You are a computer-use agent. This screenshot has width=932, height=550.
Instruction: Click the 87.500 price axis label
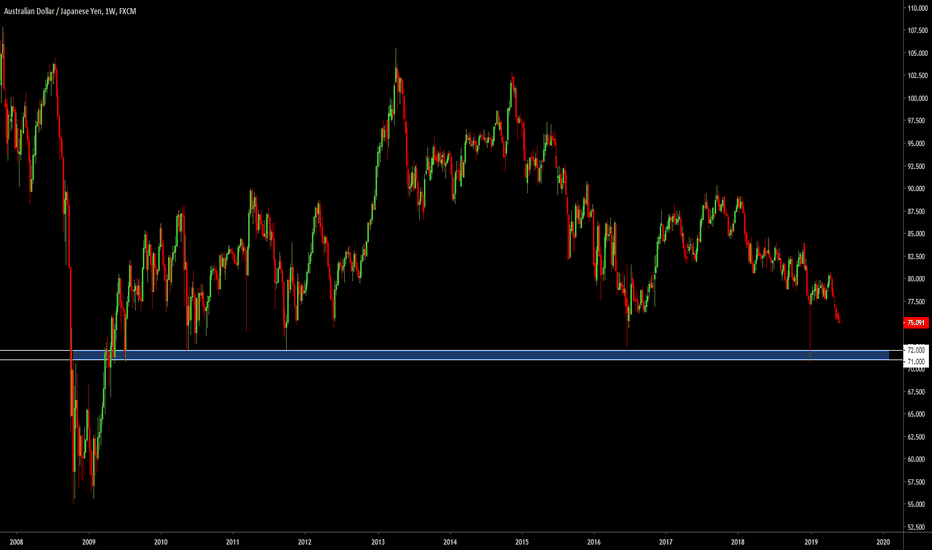[917, 212]
